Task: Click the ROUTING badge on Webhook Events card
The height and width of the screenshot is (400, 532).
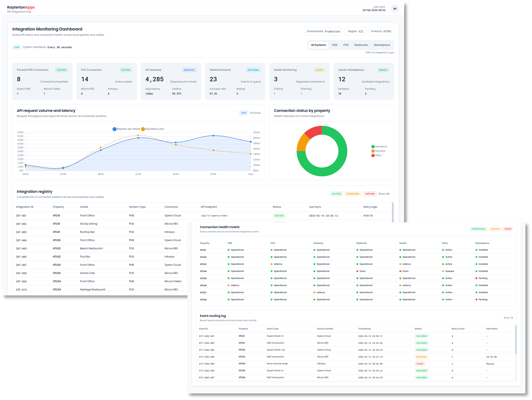Action: tap(253, 70)
